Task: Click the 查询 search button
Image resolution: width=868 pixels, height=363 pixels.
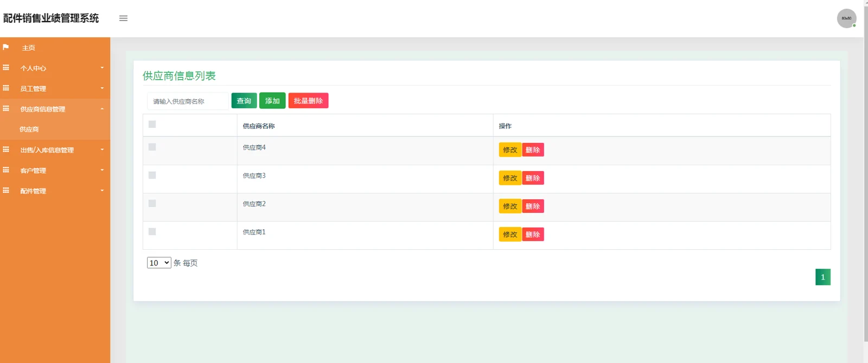Action: [x=244, y=101]
